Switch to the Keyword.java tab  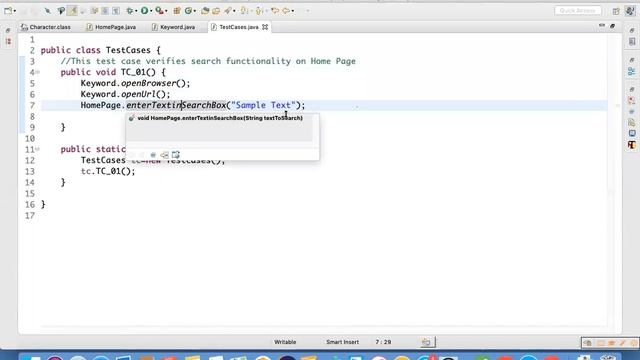173,27
